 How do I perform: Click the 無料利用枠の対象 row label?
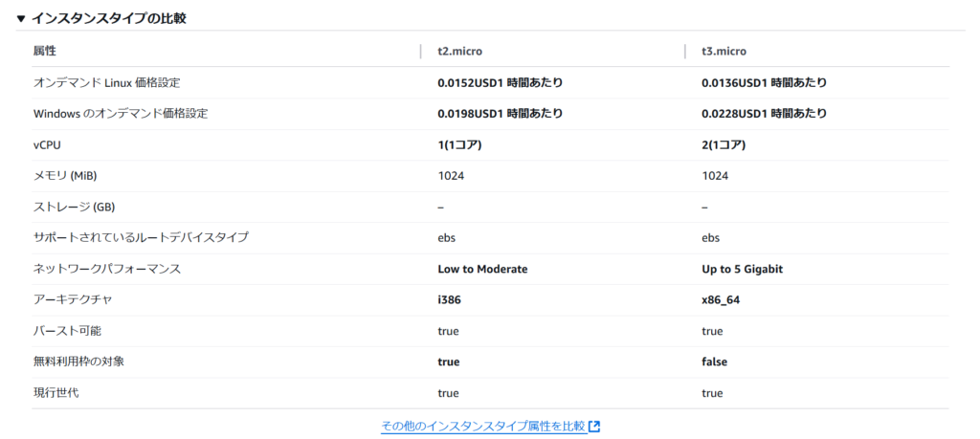click(78, 362)
